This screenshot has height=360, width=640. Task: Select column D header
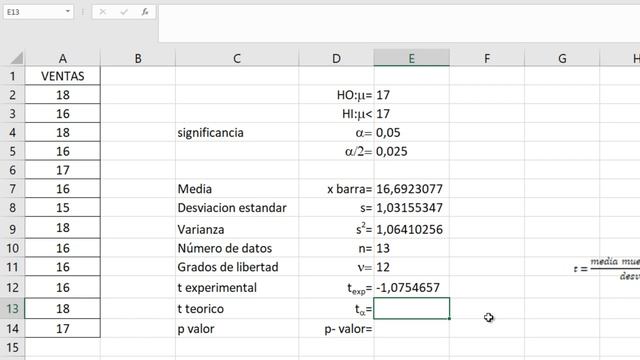(x=336, y=58)
